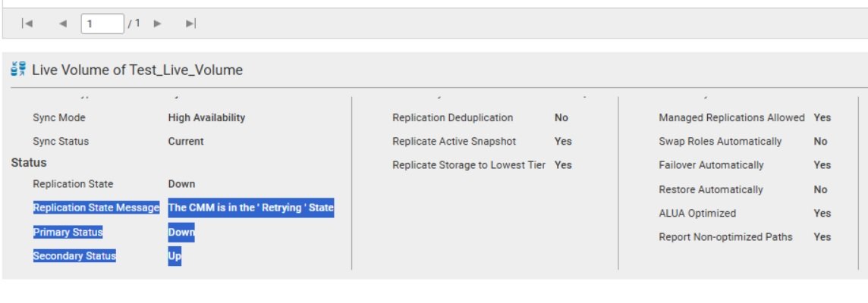Click the previous page arrow
Image resolution: width=868 pixels, height=303 pixels.
tap(62, 23)
